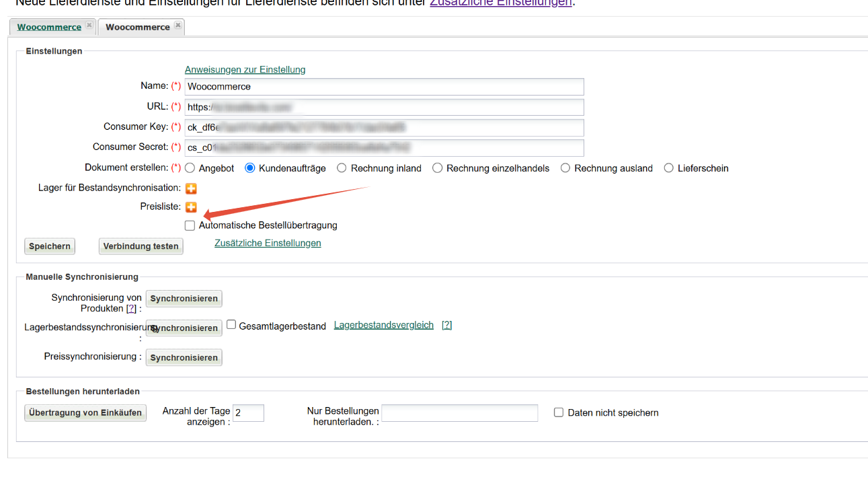Tick the Gesamtlagerbestand checkbox
Image resolution: width=868 pixels, height=479 pixels.
tap(231, 324)
